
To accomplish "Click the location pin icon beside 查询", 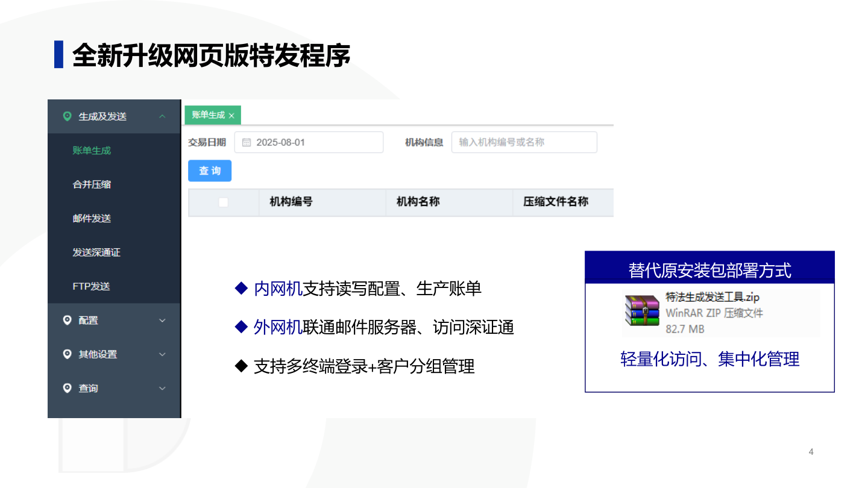I will (67, 388).
